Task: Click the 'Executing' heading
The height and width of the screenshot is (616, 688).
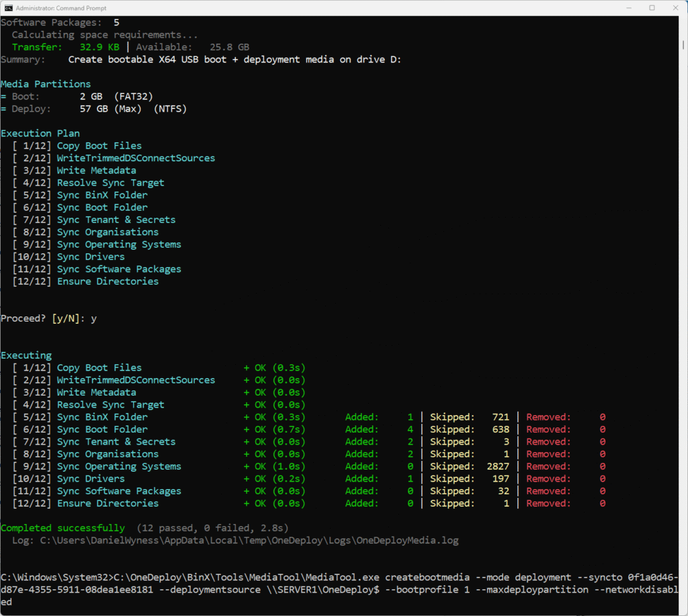Action: click(26, 355)
